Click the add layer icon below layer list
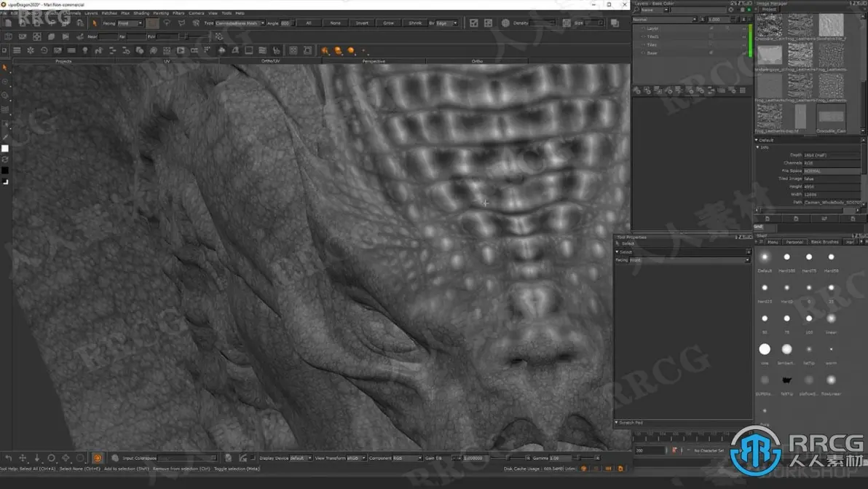 (637, 90)
